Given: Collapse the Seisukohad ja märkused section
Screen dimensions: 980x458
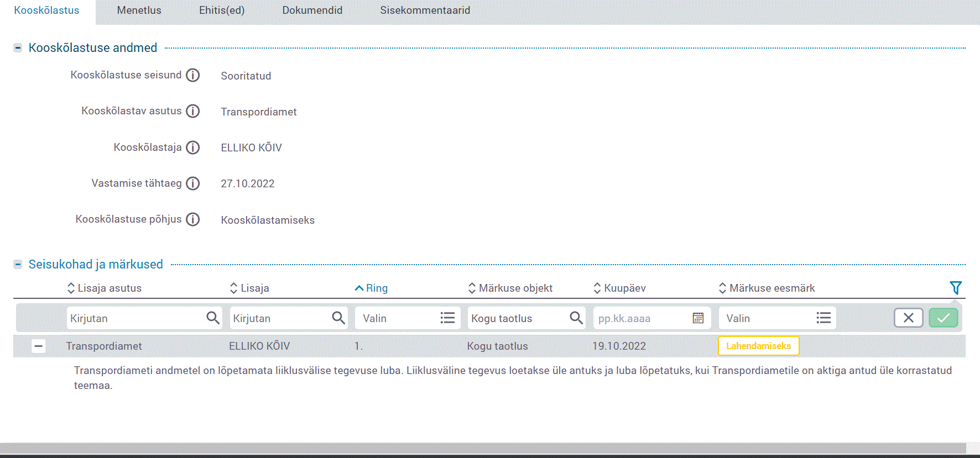Looking at the screenshot, I should [x=18, y=265].
